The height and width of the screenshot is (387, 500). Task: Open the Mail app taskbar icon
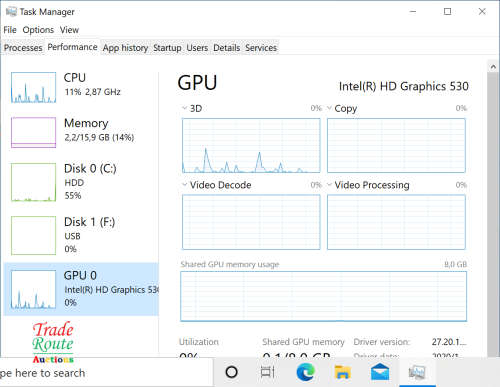[x=380, y=372]
